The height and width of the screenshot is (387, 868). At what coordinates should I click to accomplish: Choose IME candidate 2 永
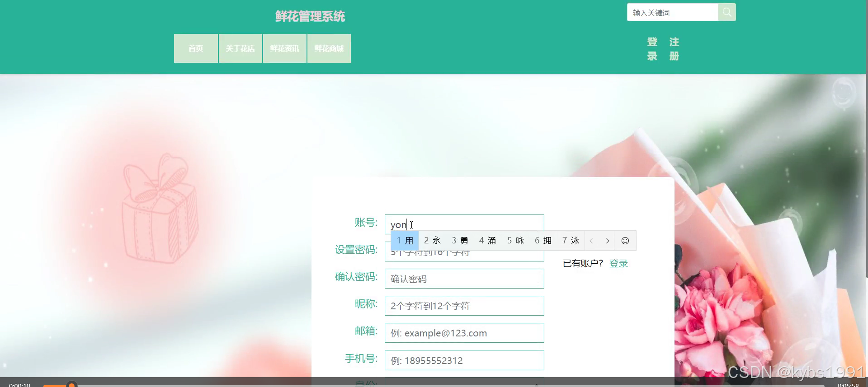(432, 241)
